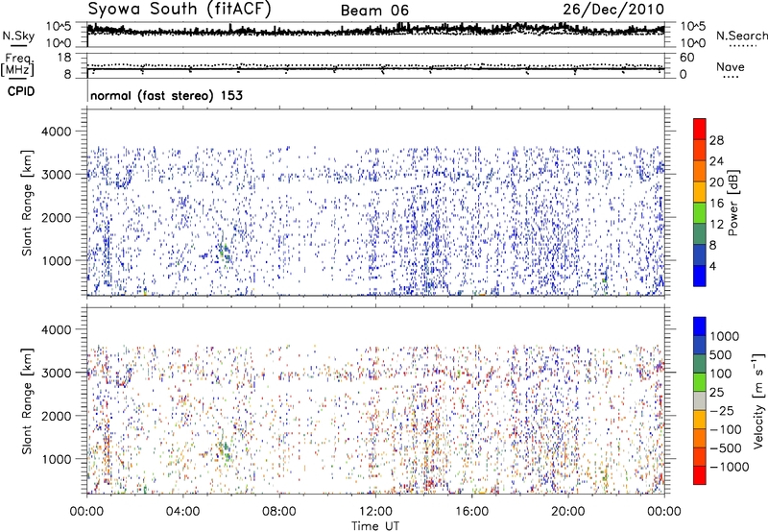Click the grey segment of Velocity colorbar
The width and height of the screenshot is (768, 532).
[x=700, y=400]
